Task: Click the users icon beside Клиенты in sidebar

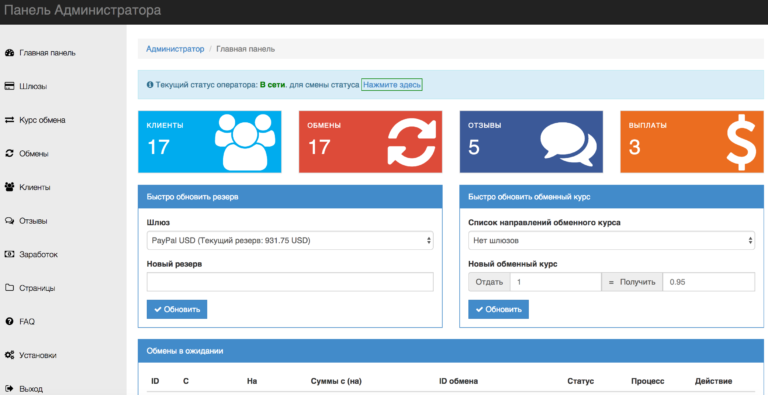Action: tap(9, 187)
